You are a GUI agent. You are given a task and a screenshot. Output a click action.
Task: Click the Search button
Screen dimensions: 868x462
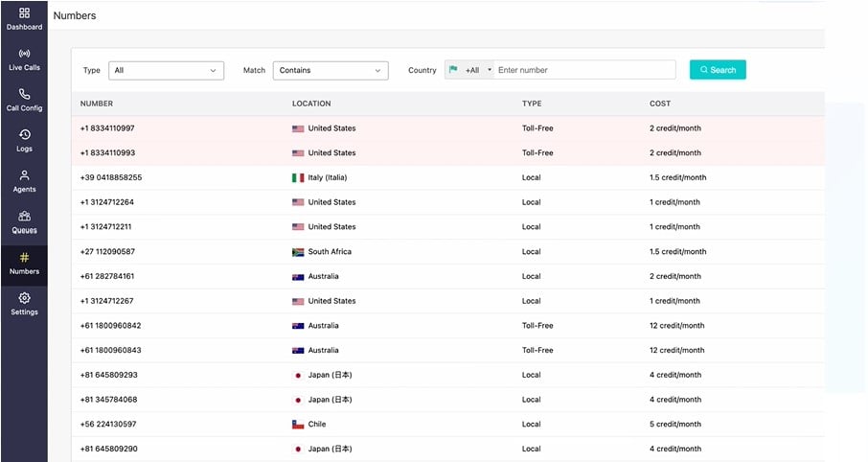(x=718, y=70)
